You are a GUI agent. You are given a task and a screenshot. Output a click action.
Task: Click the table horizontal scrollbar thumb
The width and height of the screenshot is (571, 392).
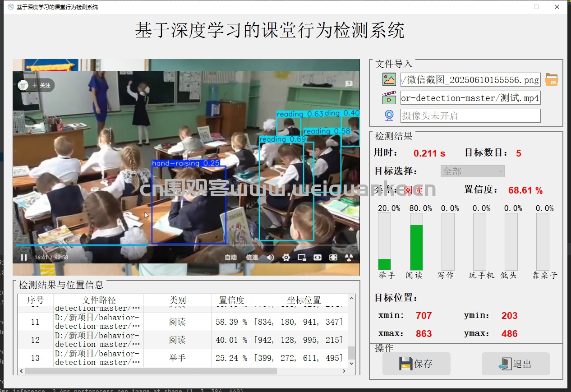[151, 371]
